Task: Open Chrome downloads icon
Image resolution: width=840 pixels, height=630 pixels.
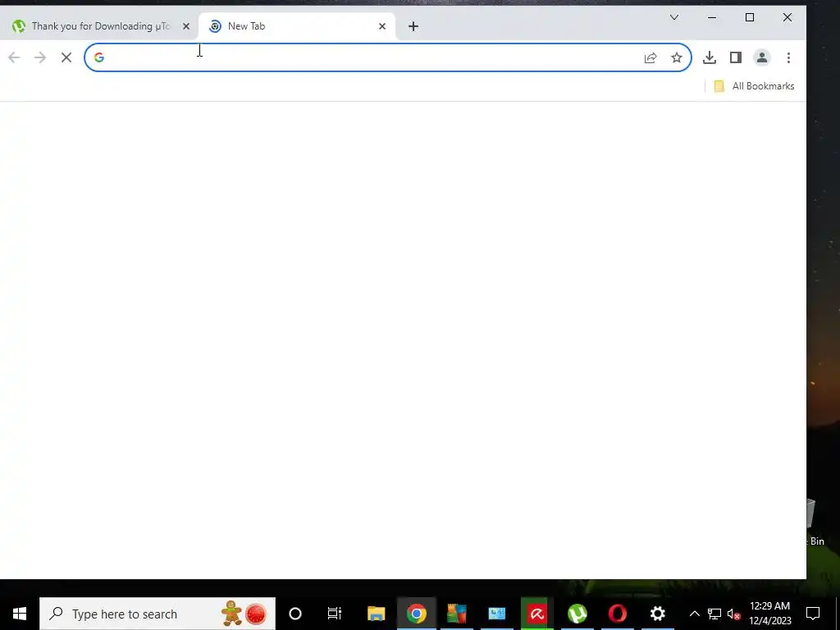Action: pyautogui.click(x=710, y=57)
